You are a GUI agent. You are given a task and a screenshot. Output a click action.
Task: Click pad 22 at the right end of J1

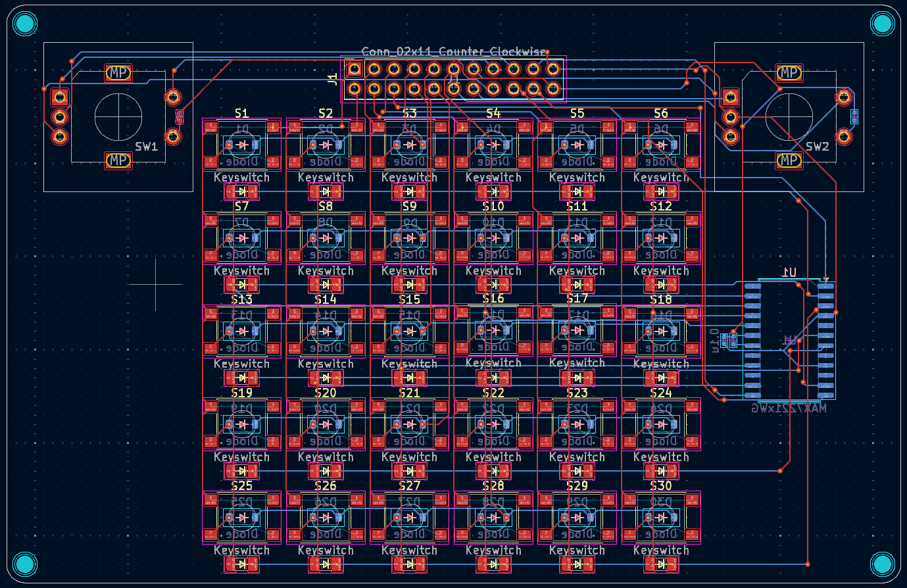pos(554,87)
